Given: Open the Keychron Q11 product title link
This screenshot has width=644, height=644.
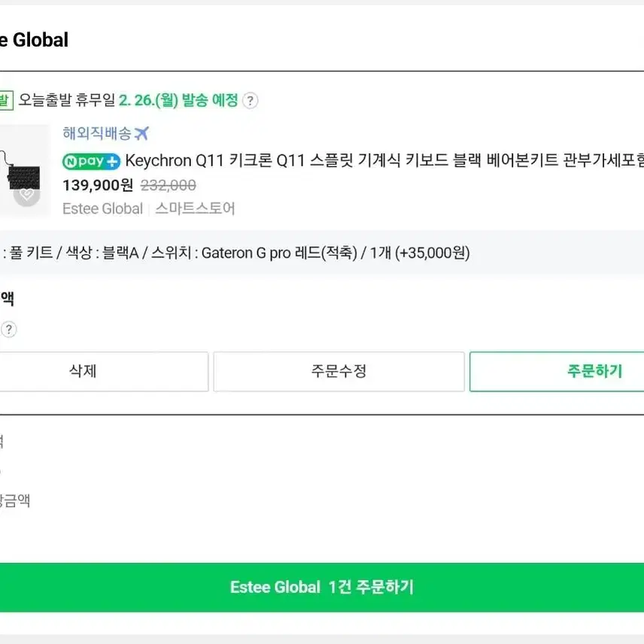Looking at the screenshot, I should 384,160.
